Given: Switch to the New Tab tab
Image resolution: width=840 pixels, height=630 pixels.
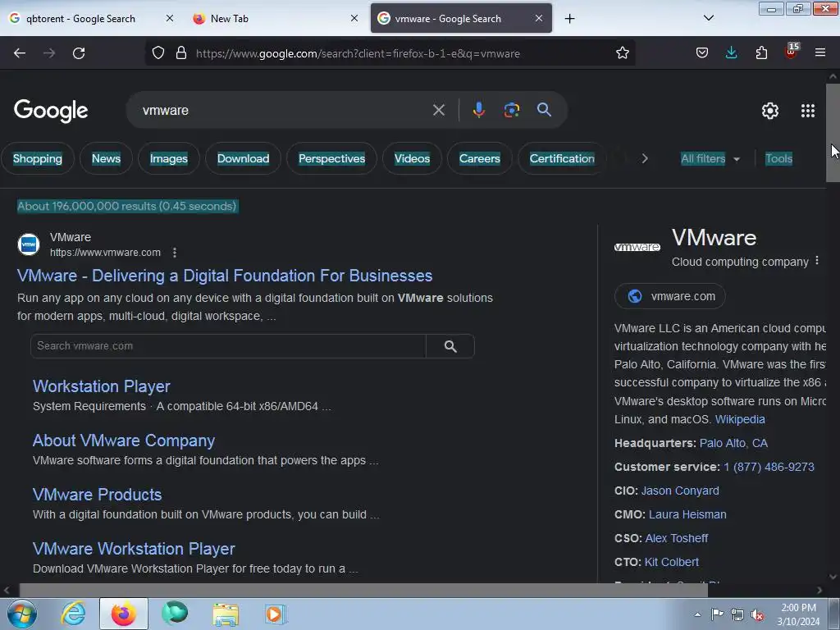Looking at the screenshot, I should 230,19.
